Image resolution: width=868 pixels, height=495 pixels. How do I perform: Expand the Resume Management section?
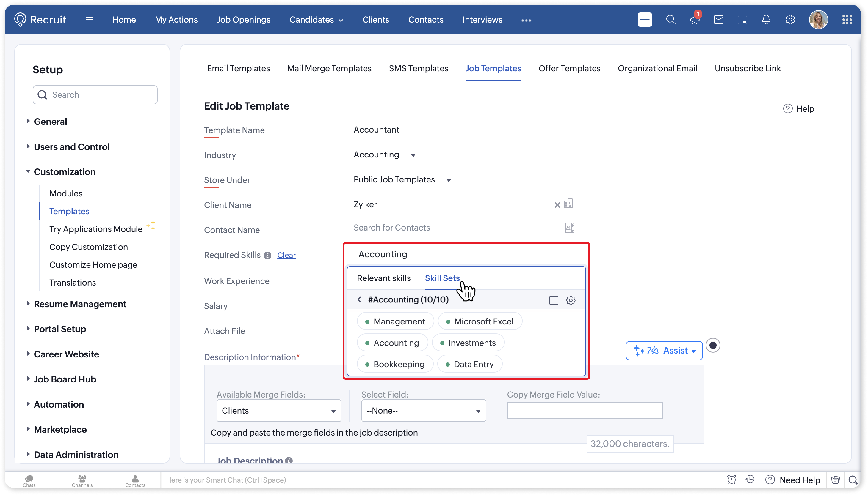pos(80,304)
